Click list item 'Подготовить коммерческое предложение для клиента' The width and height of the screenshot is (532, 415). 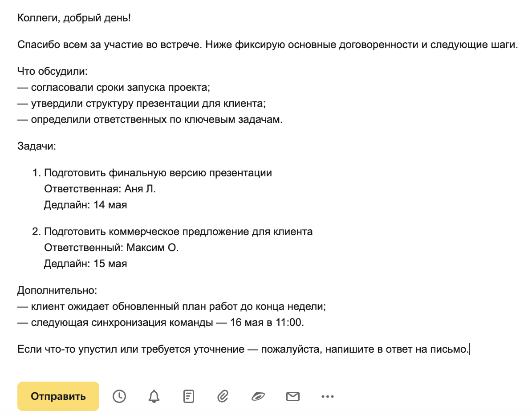178,232
